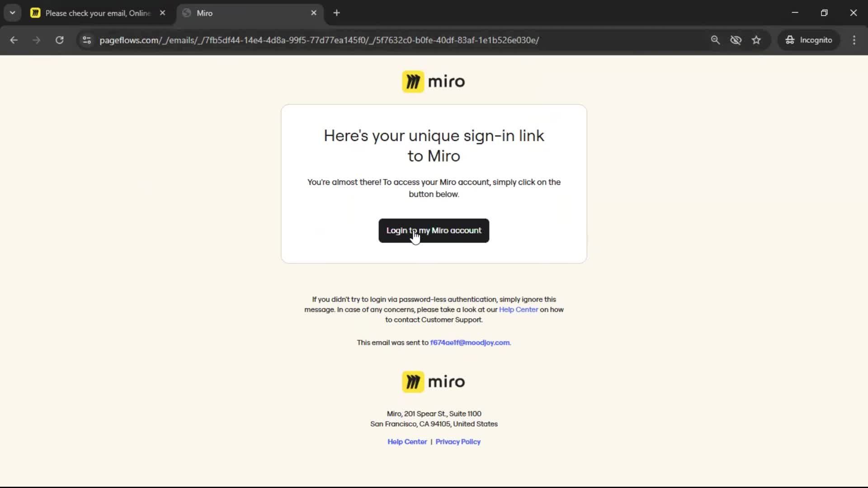Open the Incognito profile chip
The width and height of the screenshot is (868, 488).
[809, 40]
